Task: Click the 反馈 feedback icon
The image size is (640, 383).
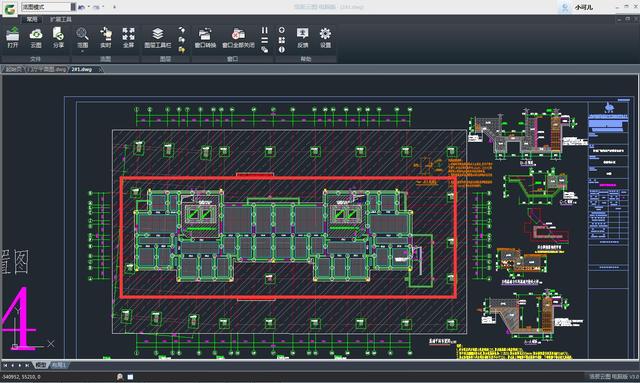Action: click(x=302, y=38)
